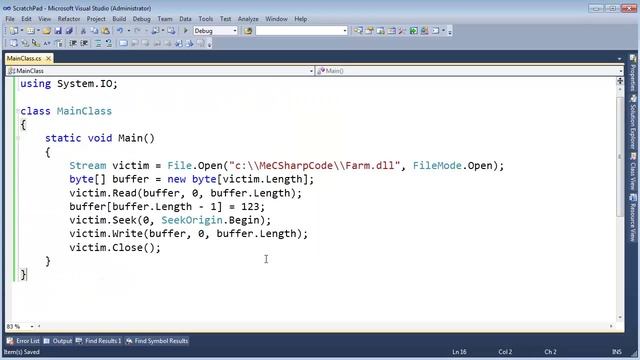Click the Display Object Member List icon
Screen dimensions: 640x360
(x=13, y=43)
